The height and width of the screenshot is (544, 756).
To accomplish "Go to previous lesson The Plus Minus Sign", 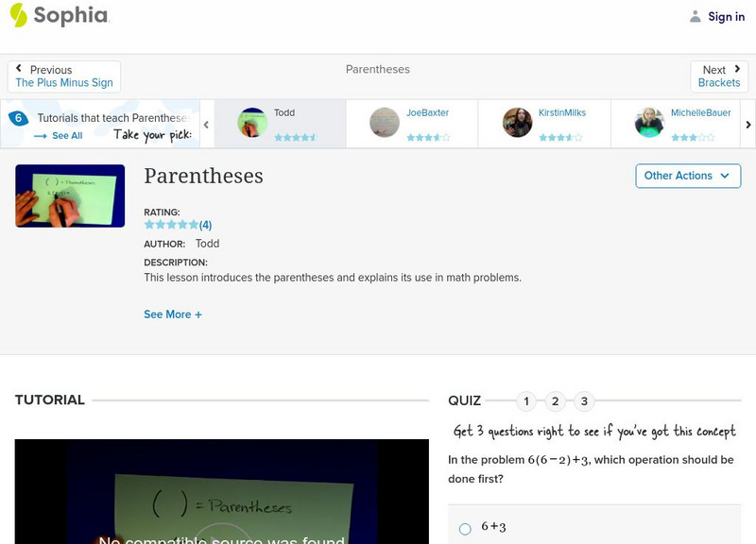I will [x=64, y=76].
